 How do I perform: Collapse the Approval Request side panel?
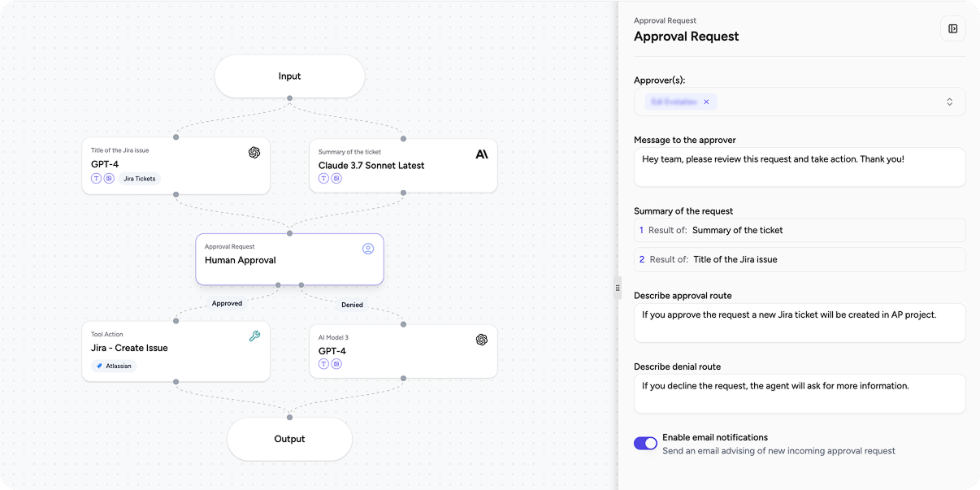(953, 29)
